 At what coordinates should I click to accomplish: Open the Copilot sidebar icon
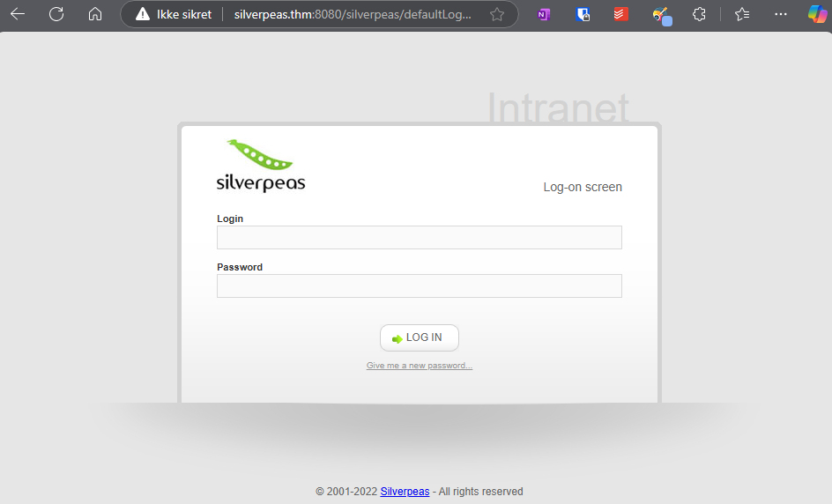[817, 14]
